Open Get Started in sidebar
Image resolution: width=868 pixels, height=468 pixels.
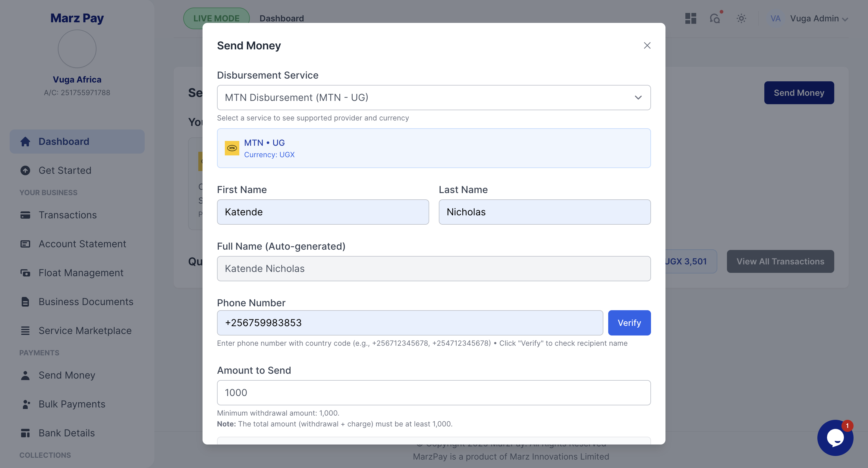coord(77,170)
